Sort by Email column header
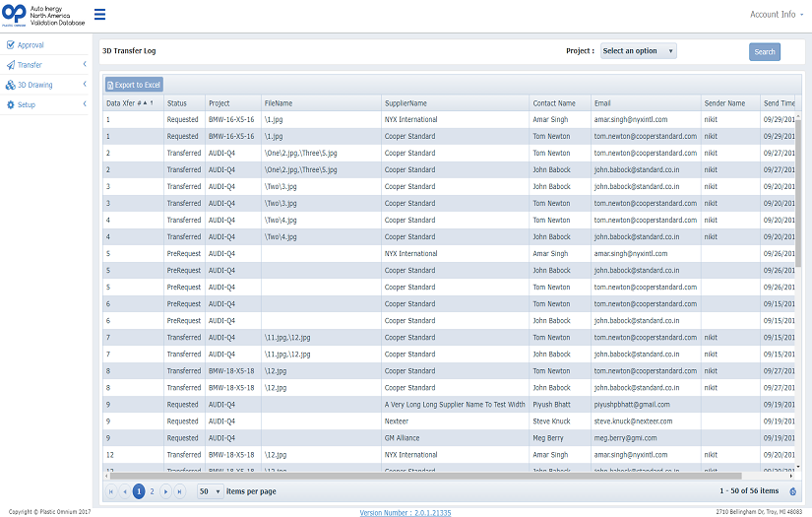This screenshot has width=812, height=517. pyautogui.click(x=646, y=103)
